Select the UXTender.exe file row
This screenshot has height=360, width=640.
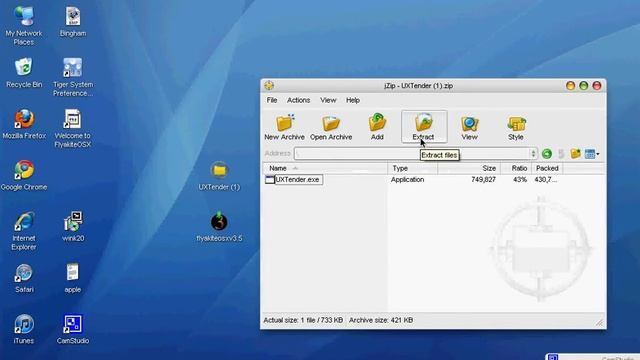coord(412,180)
